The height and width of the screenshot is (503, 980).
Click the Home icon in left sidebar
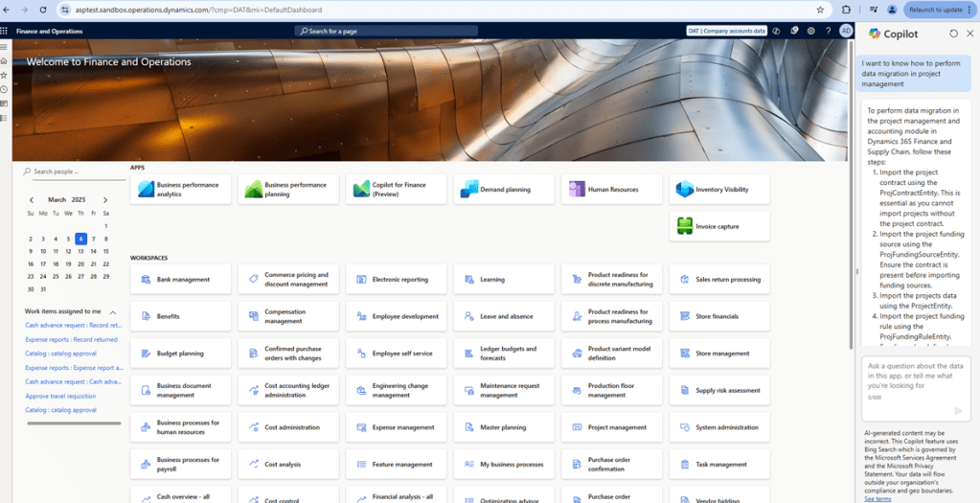pyautogui.click(x=5, y=60)
